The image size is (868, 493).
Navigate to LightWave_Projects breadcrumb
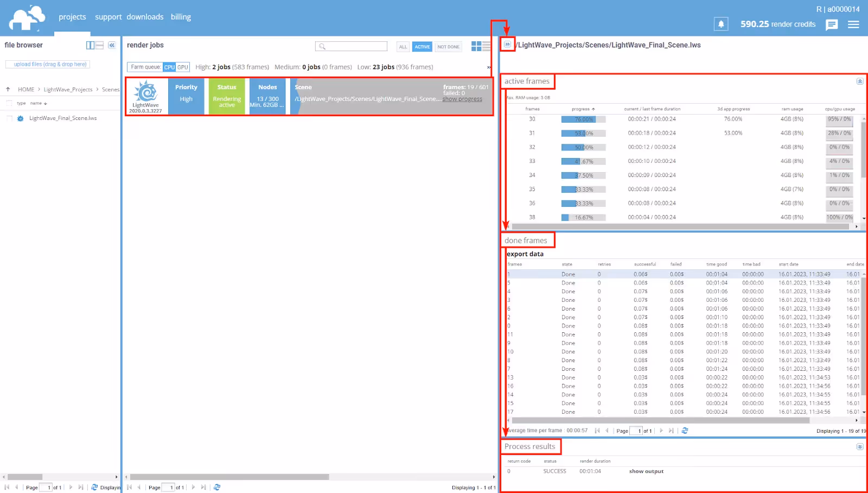(68, 90)
